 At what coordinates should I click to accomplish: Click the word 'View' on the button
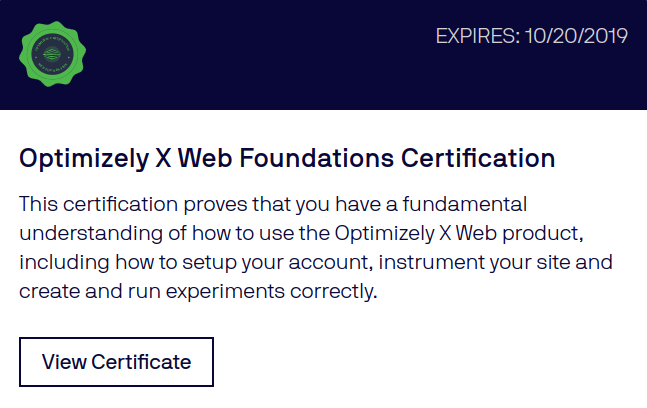pos(64,362)
